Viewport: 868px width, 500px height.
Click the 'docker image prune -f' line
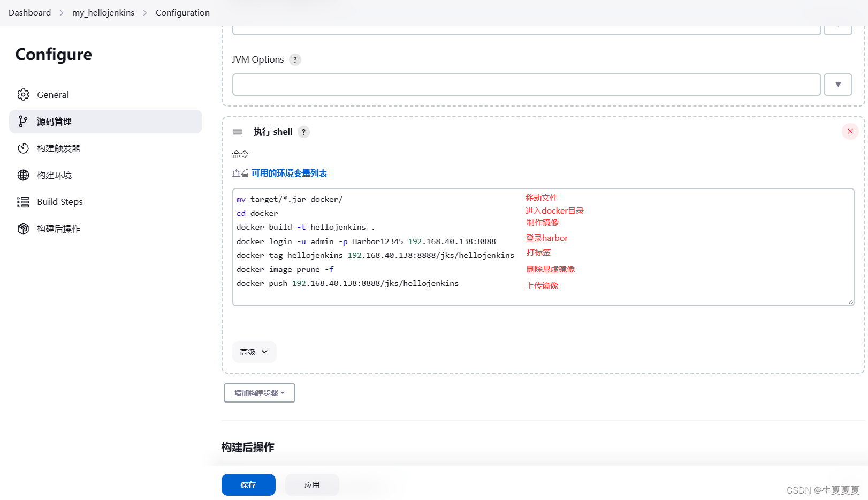coord(285,269)
